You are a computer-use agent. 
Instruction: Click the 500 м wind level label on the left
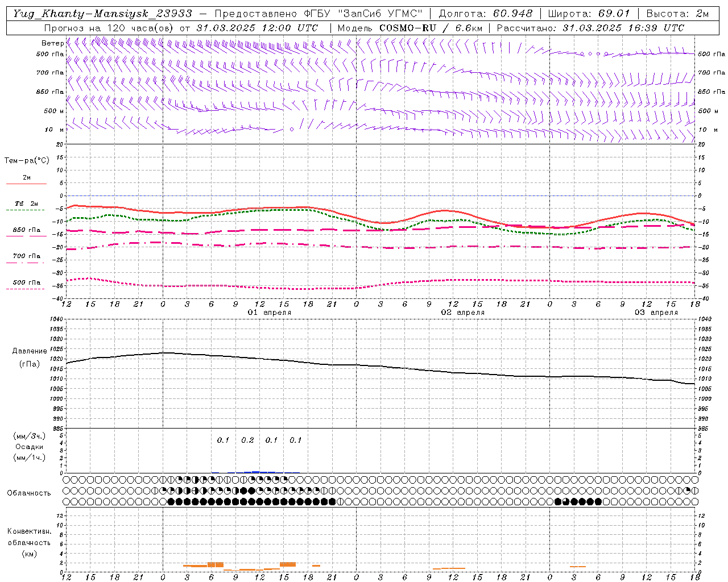pos(55,111)
